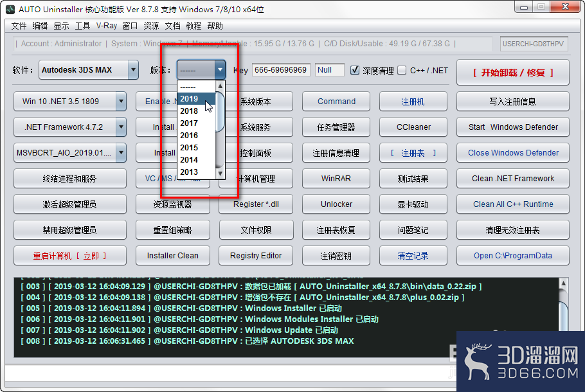Expand the .NET Framework 4.7.2 dropdown
The height and width of the screenshot is (392, 585).
pyautogui.click(x=121, y=127)
